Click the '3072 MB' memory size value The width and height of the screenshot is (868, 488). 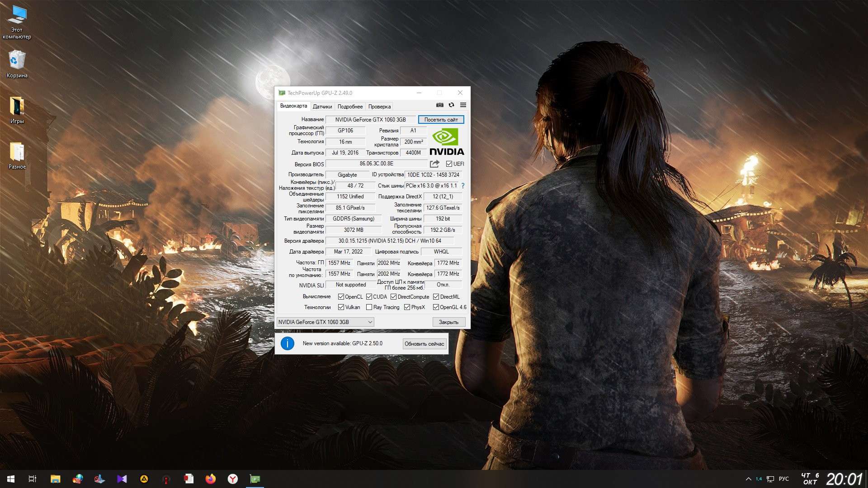tap(354, 230)
